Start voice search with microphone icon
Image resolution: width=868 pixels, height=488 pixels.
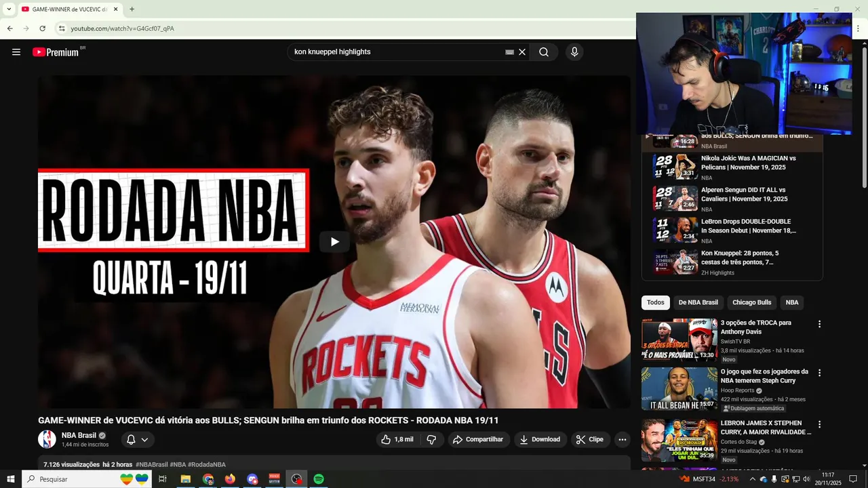pos(574,52)
